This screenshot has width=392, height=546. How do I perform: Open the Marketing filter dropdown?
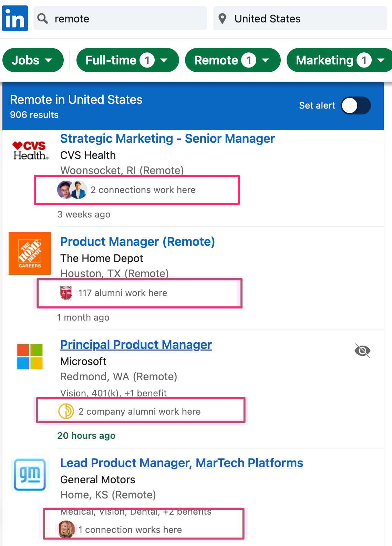pos(339,60)
